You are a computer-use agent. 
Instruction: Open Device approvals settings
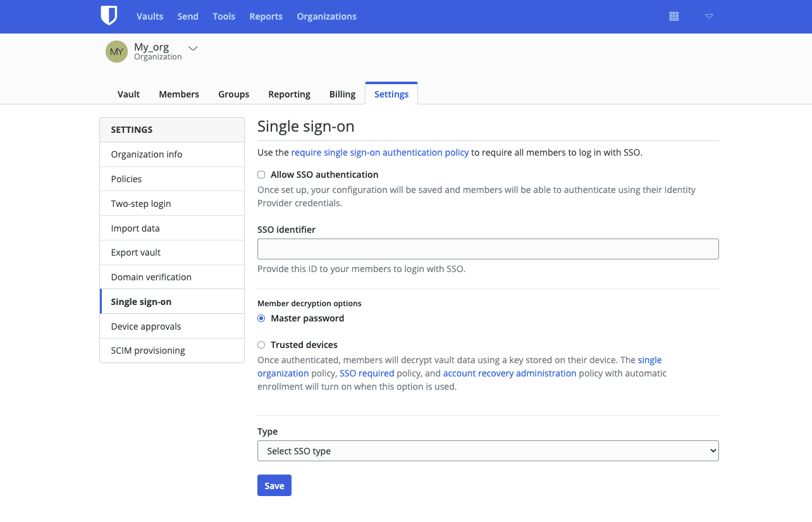click(172, 326)
